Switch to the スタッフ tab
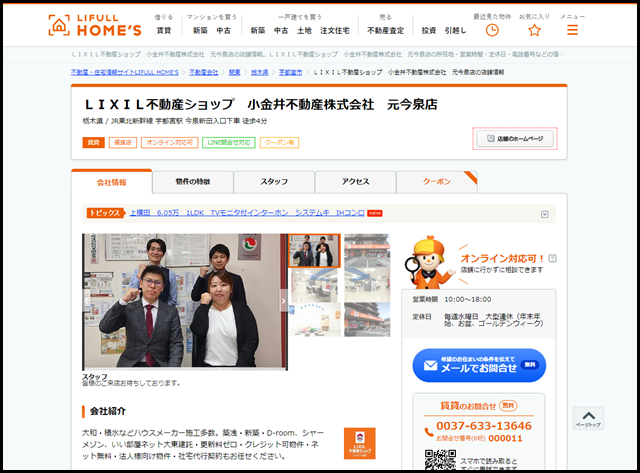This screenshot has width=640, height=473. 274,182
